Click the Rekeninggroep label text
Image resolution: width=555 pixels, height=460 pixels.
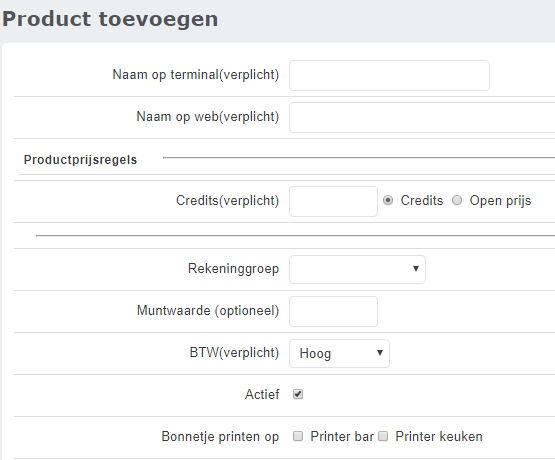click(x=233, y=269)
